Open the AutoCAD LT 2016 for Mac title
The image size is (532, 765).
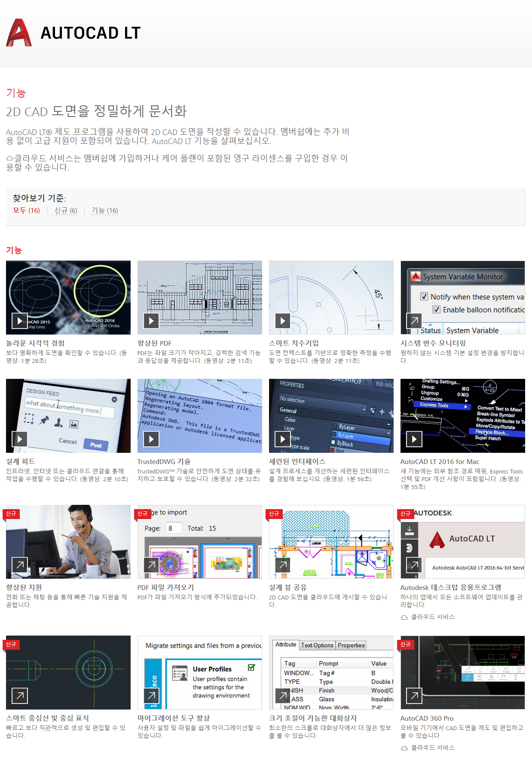[440, 461]
